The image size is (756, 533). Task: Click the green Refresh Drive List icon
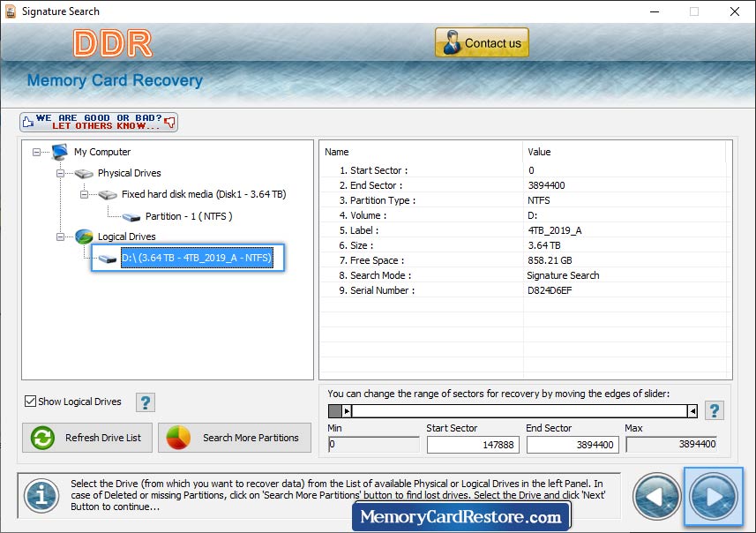click(x=41, y=438)
